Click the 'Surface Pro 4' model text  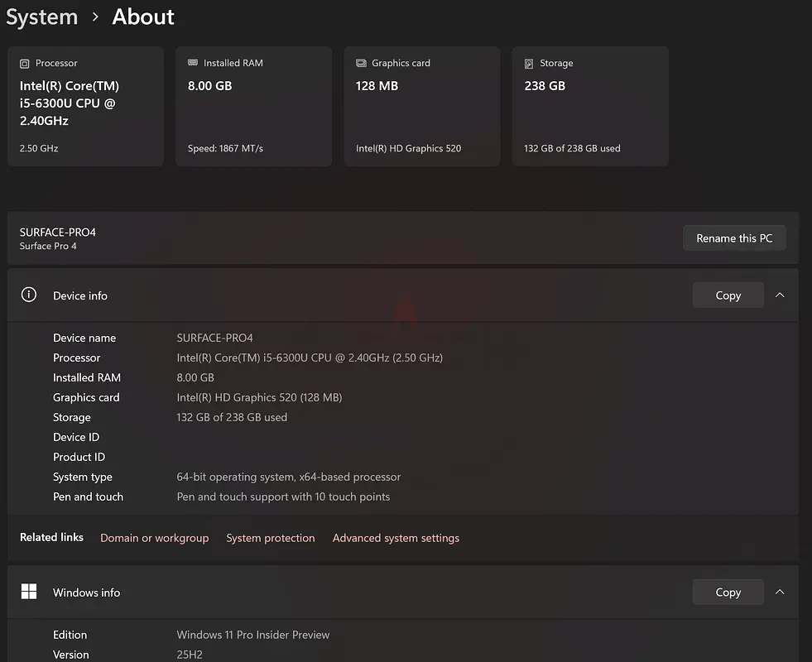coord(48,246)
